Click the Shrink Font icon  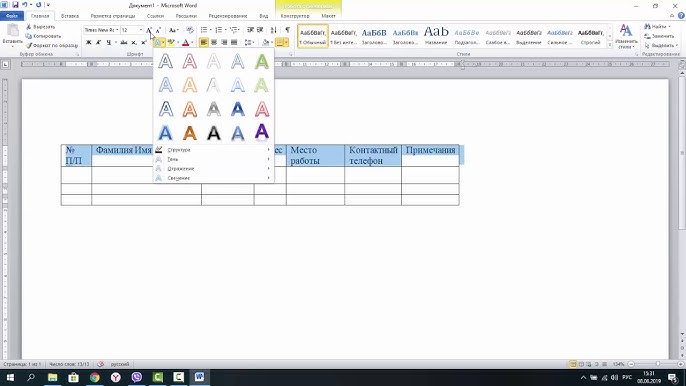pos(158,30)
